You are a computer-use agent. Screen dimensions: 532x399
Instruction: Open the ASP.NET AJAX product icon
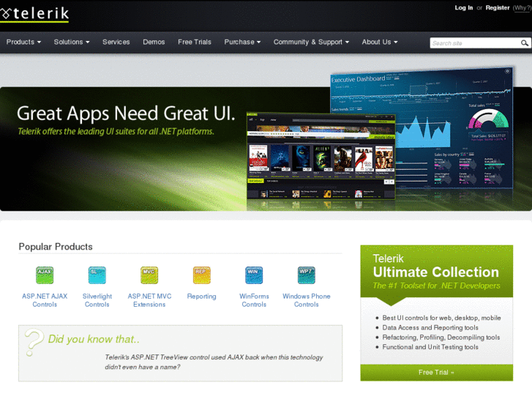(x=45, y=275)
